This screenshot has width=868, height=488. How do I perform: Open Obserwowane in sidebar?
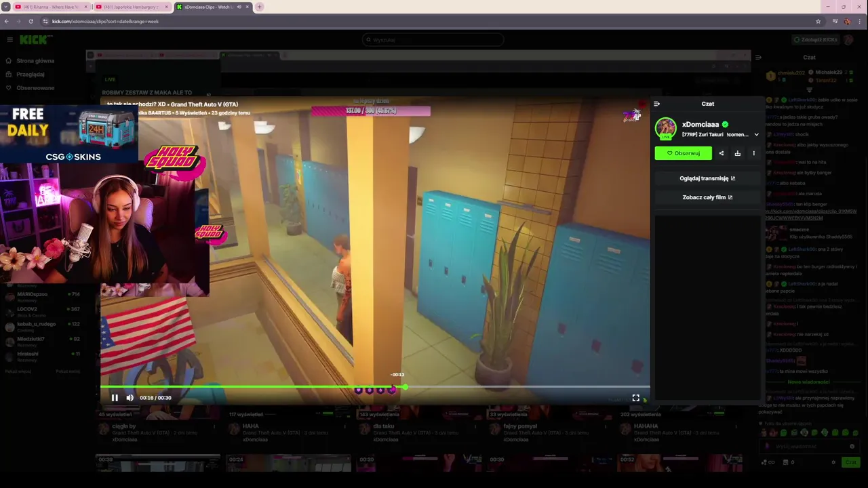30,88
